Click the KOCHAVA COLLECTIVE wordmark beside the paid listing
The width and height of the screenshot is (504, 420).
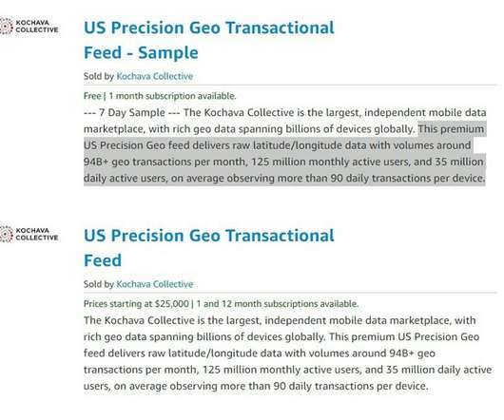[x=37, y=234]
